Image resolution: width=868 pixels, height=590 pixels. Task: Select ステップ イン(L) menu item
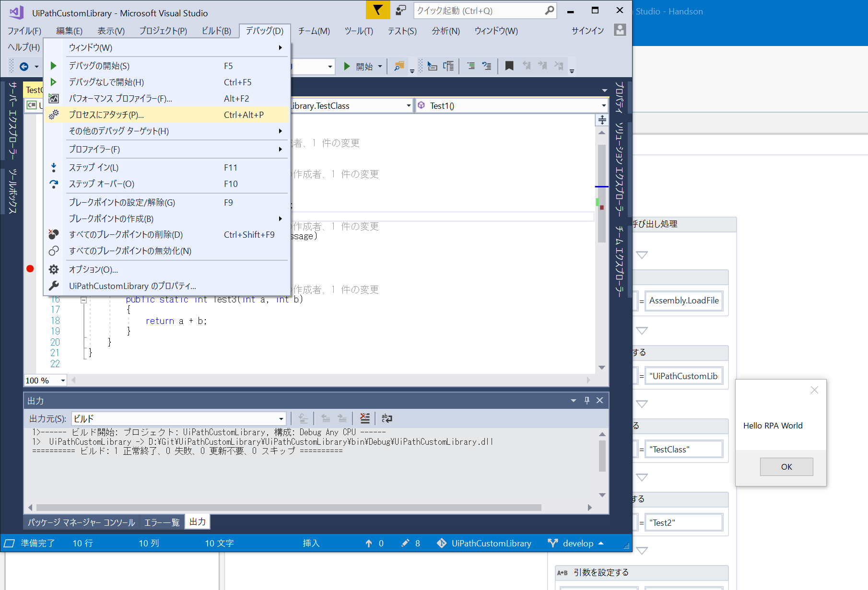click(x=166, y=167)
